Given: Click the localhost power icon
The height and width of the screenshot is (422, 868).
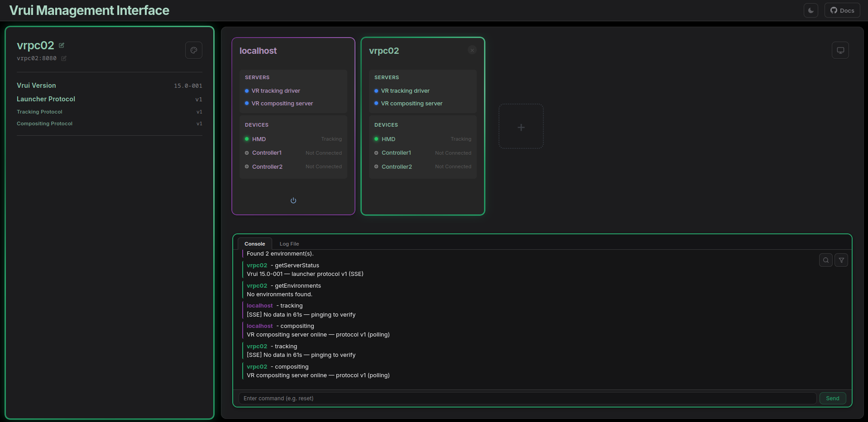Looking at the screenshot, I should (x=293, y=200).
